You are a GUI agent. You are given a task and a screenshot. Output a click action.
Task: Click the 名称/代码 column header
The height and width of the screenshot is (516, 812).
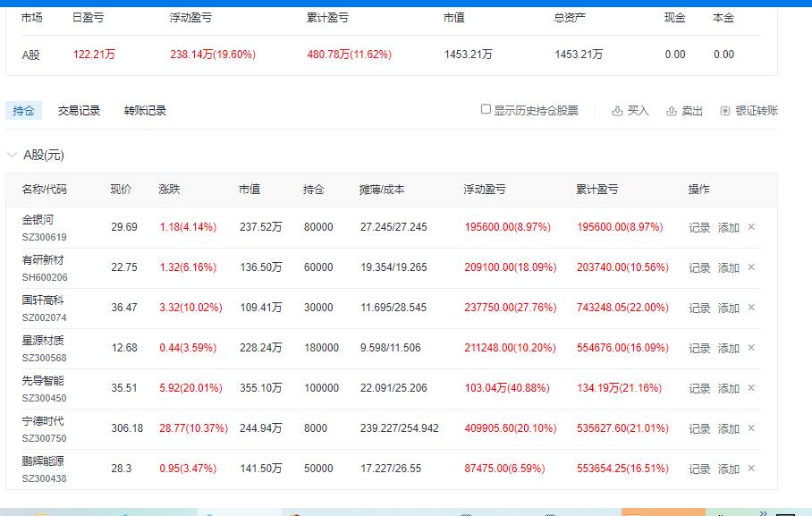(x=44, y=190)
